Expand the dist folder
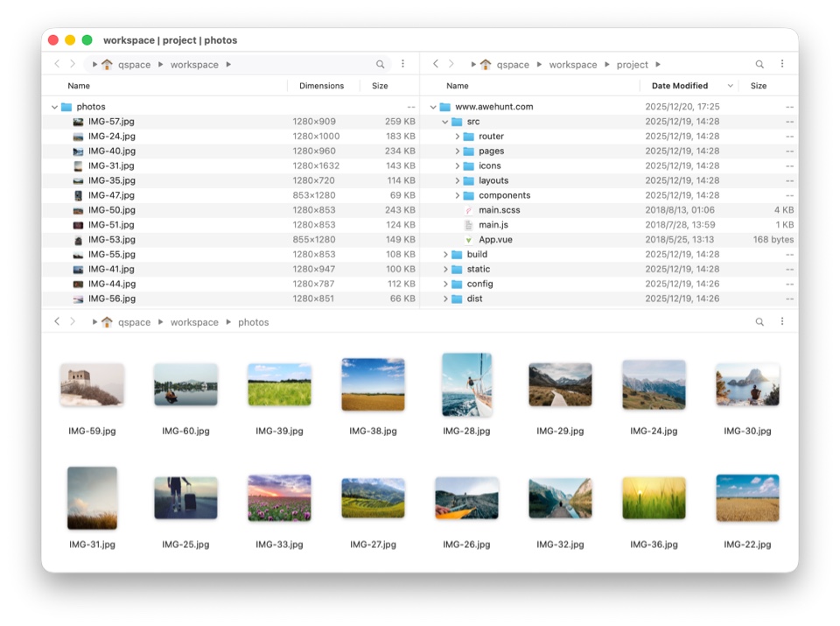Screen dimensions: 840x626 pyautogui.click(x=444, y=299)
